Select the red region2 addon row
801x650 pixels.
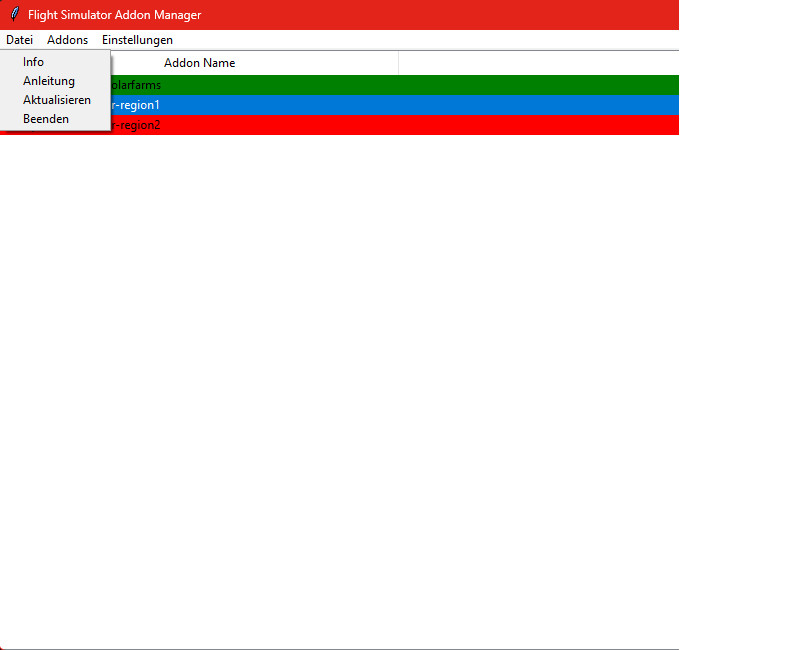point(200,125)
